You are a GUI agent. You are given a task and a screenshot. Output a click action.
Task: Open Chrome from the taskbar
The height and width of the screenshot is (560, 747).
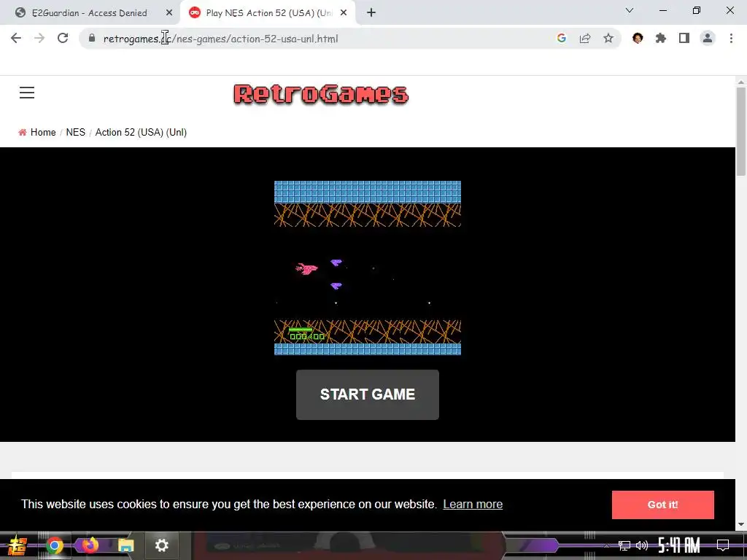click(54, 545)
